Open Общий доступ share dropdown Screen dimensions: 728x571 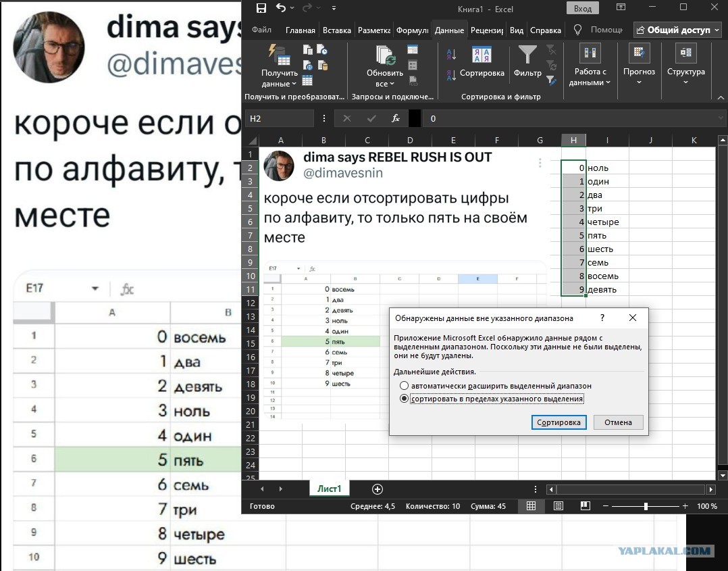(x=677, y=30)
